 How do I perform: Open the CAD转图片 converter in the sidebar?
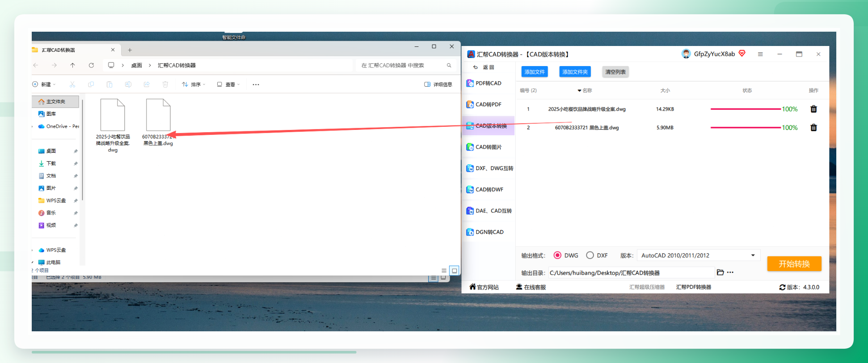click(488, 147)
